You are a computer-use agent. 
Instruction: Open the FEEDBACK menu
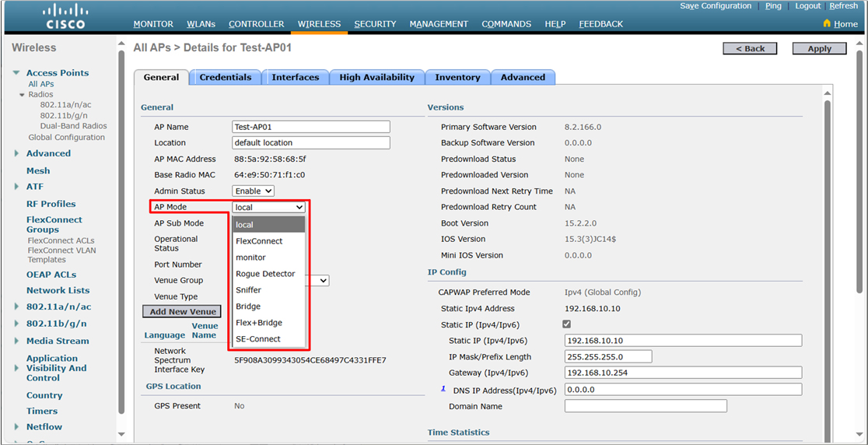(x=601, y=24)
